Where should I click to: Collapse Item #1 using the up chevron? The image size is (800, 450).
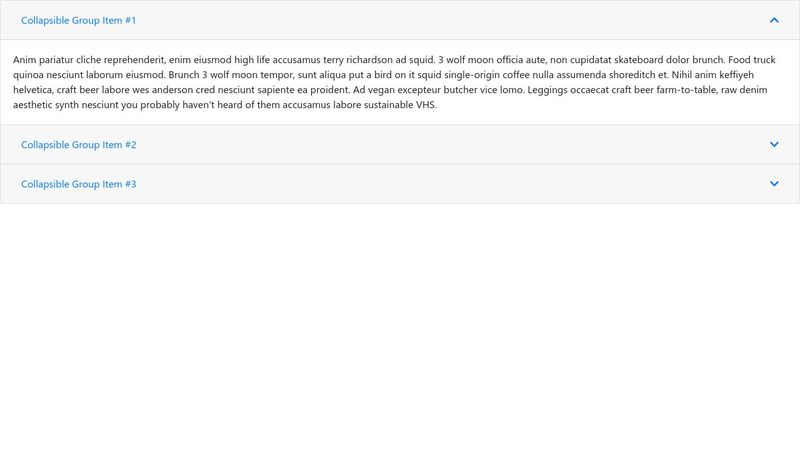774,20
